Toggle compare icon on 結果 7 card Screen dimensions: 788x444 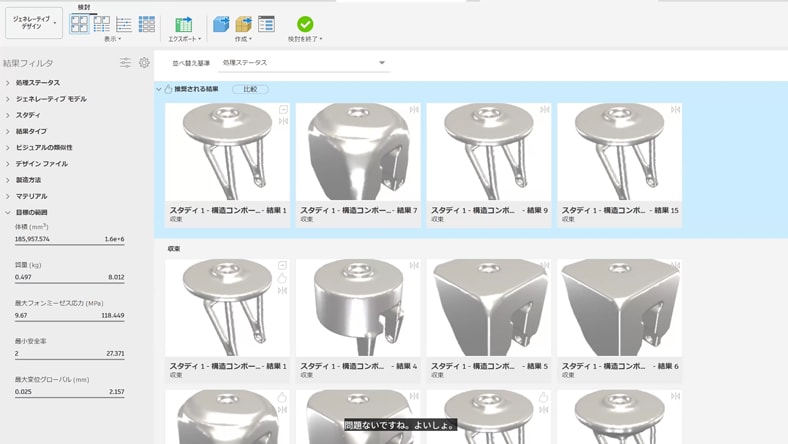pos(414,110)
